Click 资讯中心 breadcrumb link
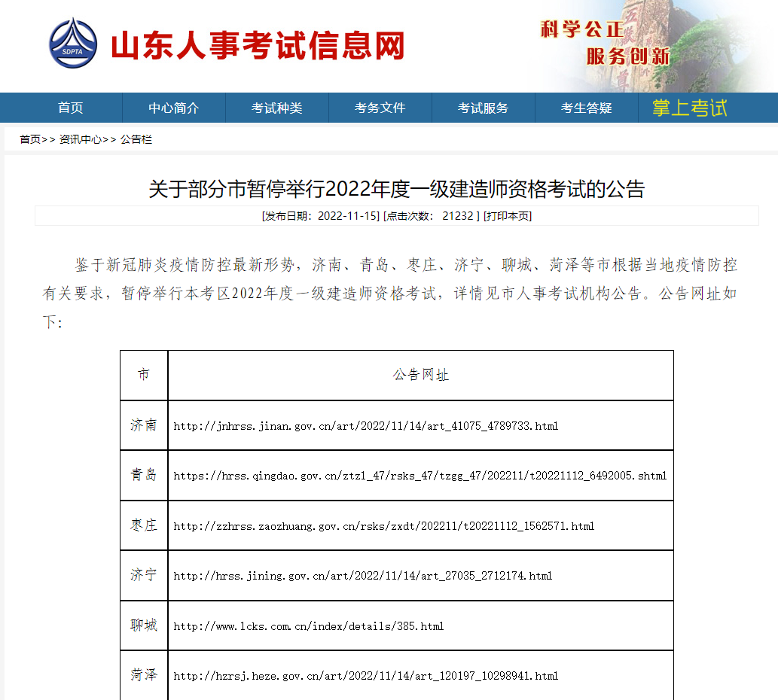 click(80, 140)
